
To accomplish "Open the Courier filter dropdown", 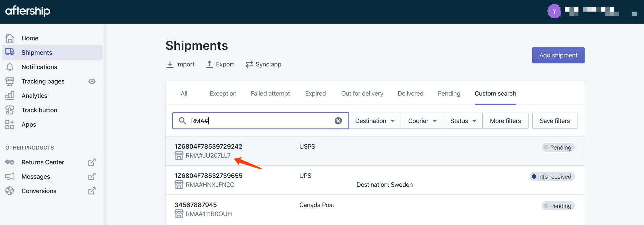I will pyautogui.click(x=422, y=121).
